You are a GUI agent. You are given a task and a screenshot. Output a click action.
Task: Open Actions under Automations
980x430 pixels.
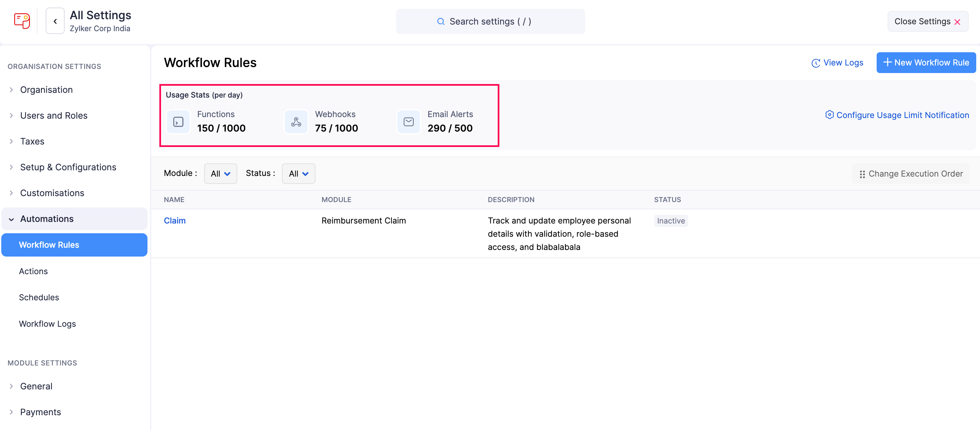33,271
